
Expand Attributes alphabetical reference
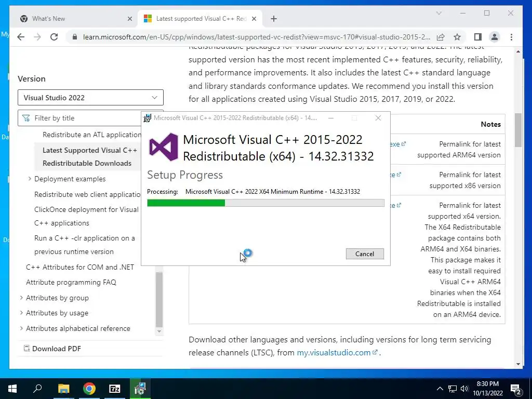(21, 328)
